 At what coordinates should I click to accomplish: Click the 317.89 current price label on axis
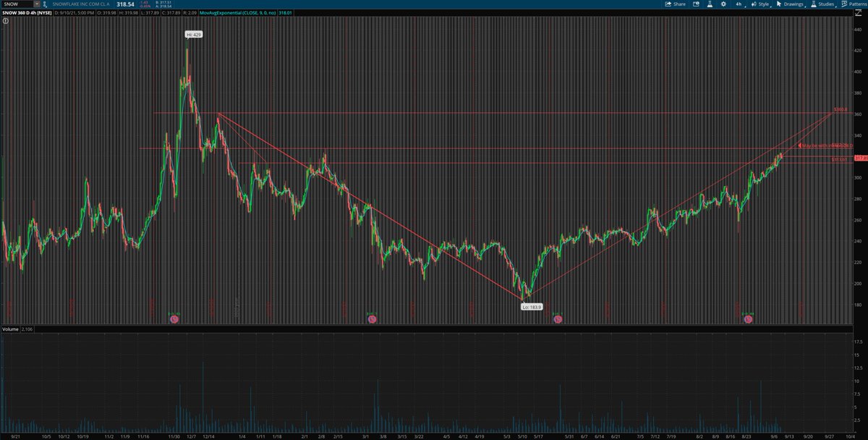pos(861,158)
